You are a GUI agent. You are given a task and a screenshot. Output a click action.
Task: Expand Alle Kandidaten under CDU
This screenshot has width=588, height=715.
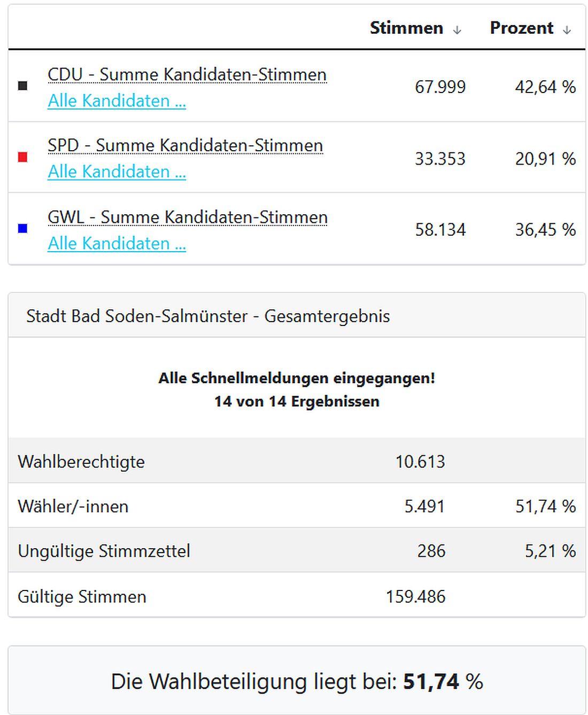[117, 100]
